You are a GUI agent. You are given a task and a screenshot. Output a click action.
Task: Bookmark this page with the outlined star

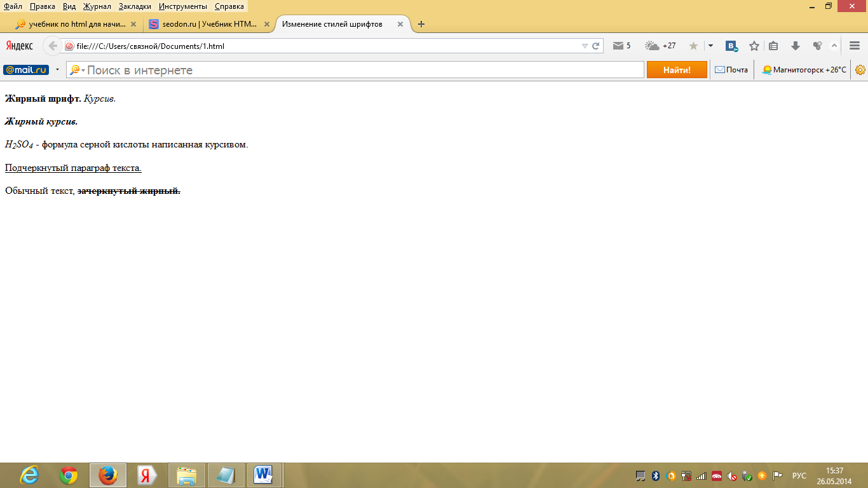754,46
